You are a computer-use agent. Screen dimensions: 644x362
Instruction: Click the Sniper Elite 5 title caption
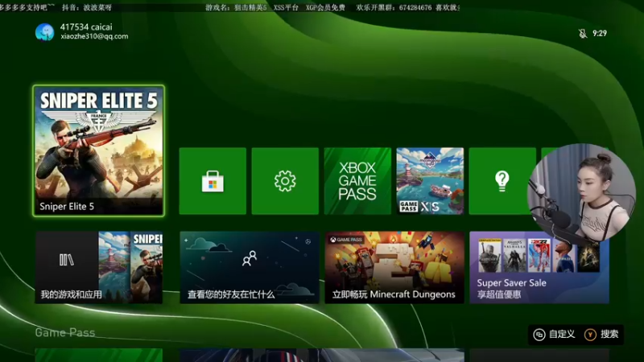point(67,207)
